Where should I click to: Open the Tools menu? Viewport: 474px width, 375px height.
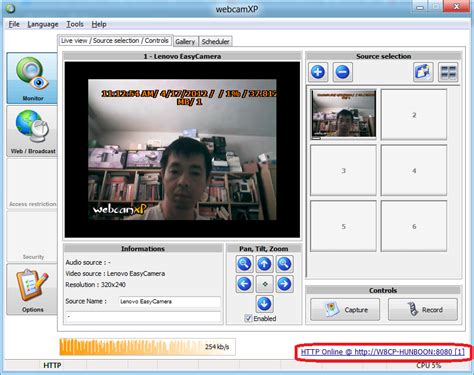click(75, 24)
